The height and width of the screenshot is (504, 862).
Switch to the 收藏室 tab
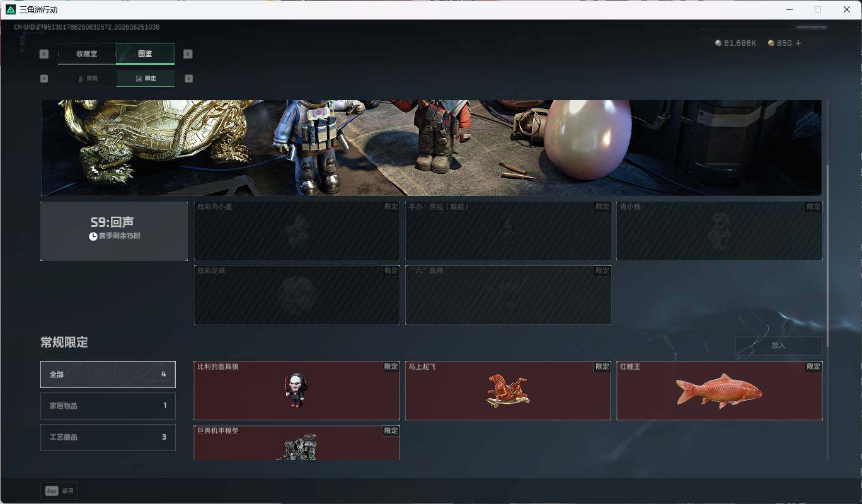(87, 54)
